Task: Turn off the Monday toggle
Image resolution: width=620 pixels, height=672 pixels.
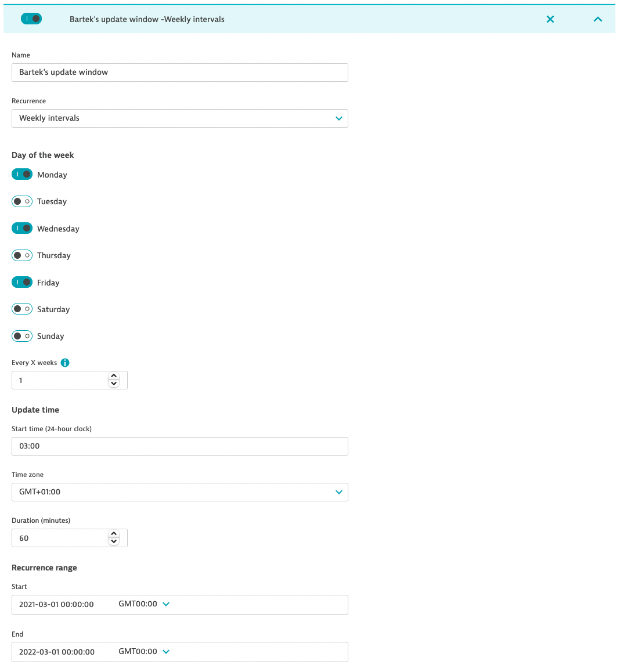Action: click(x=22, y=175)
